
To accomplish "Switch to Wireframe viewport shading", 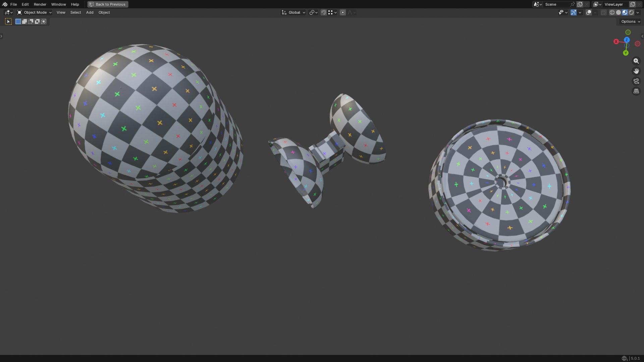I will tap(612, 12).
